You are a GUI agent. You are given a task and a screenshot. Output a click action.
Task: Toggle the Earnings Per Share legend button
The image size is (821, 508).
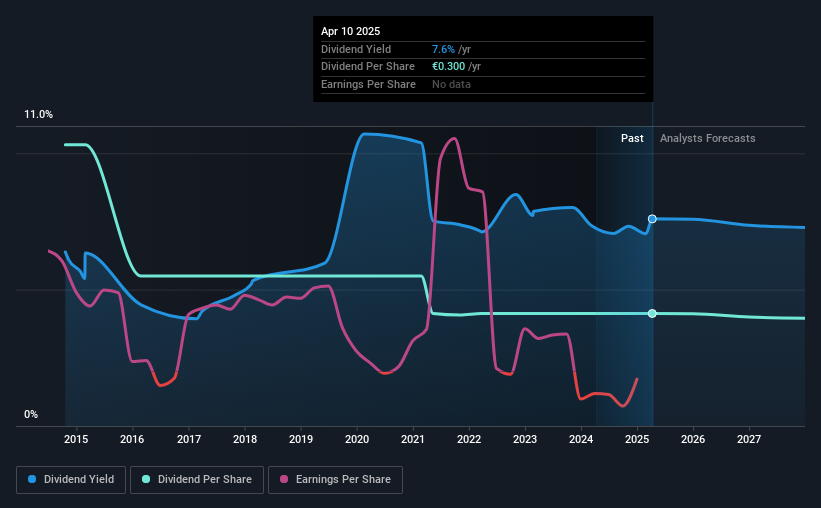coord(335,480)
